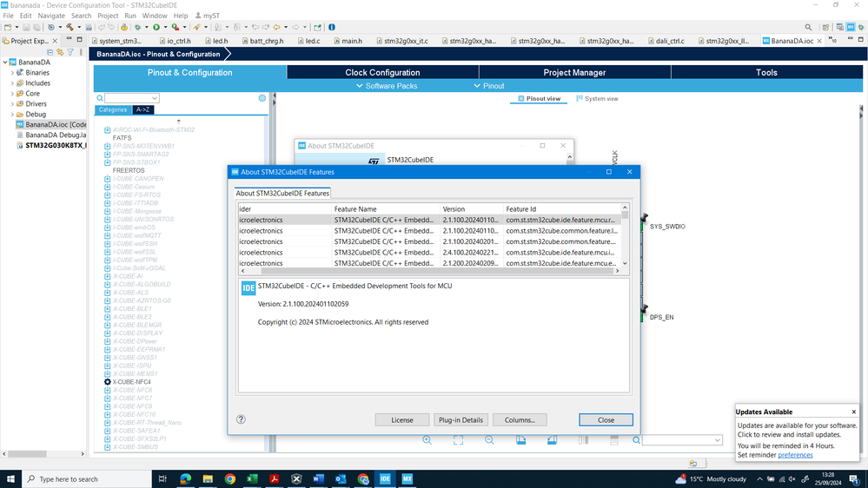Select the BananaDA Debug.launch file
The width and height of the screenshot is (868, 488).
click(x=51, y=135)
